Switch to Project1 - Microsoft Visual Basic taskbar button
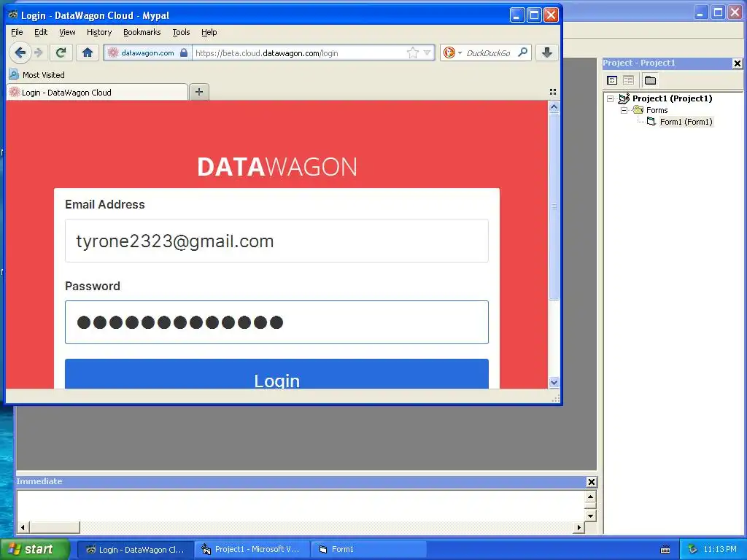 tap(252, 550)
